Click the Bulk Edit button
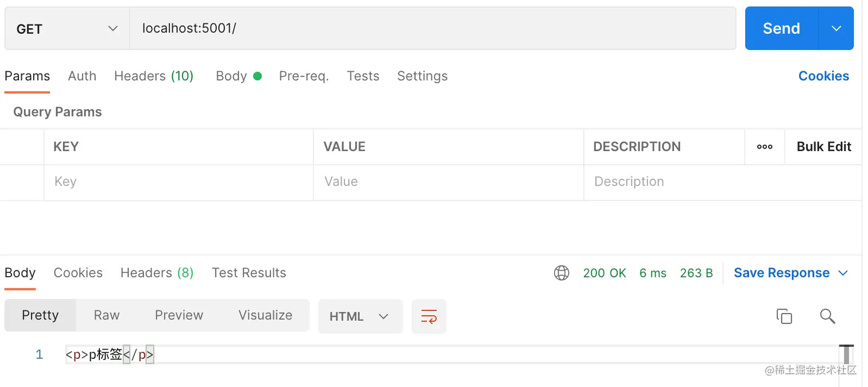Screen dimensions: 868x387 823,147
